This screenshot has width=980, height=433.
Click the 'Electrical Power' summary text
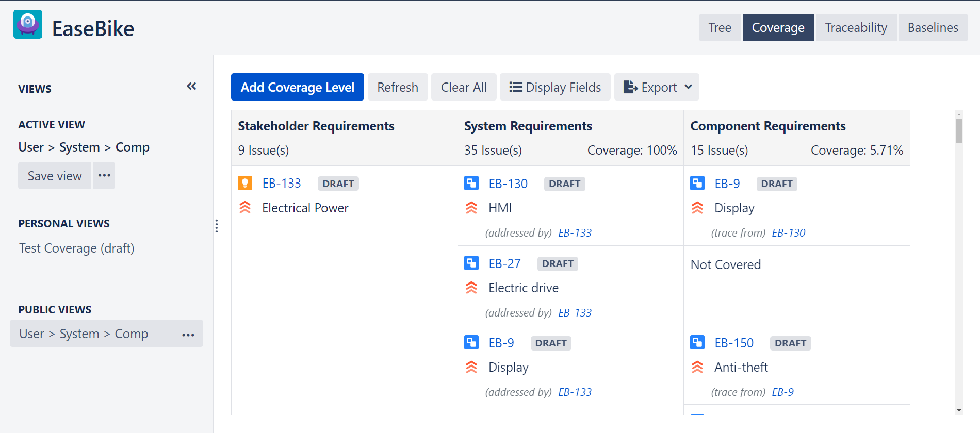pos(305,208)
